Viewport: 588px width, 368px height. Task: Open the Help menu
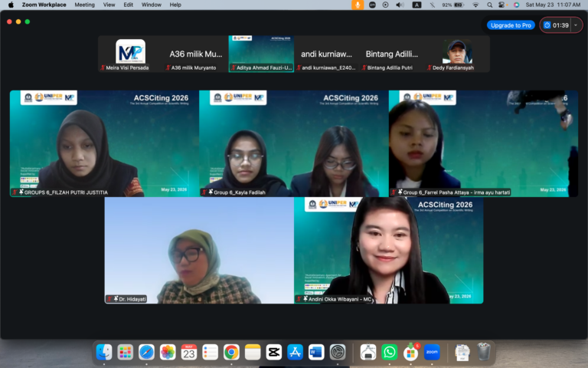pos(175,5)
